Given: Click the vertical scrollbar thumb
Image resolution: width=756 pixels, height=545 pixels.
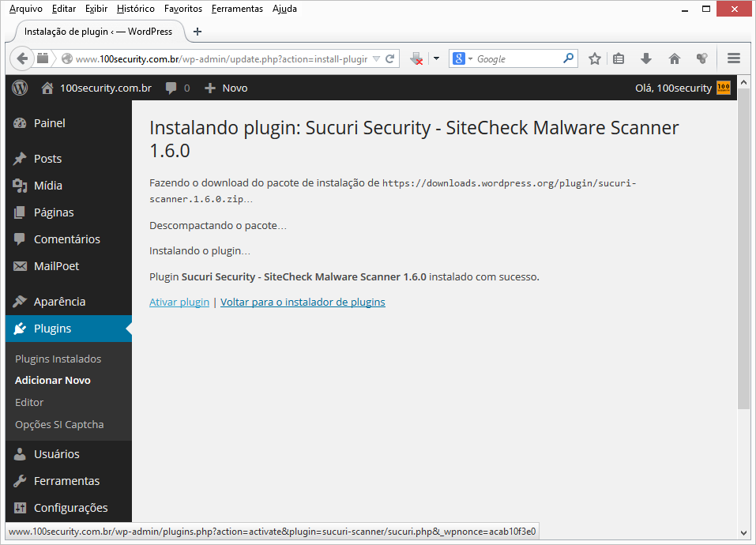Looking at the screenshot, I should (x=743, y=249).
